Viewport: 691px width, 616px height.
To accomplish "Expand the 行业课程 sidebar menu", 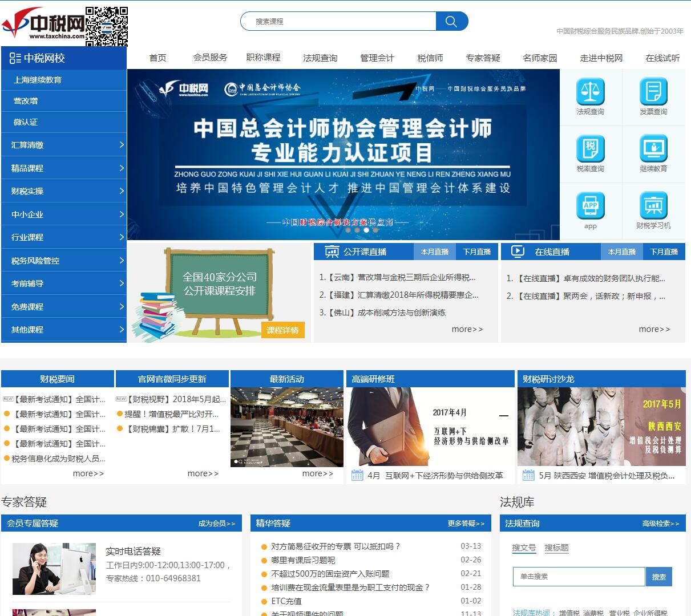I will 64,237.
